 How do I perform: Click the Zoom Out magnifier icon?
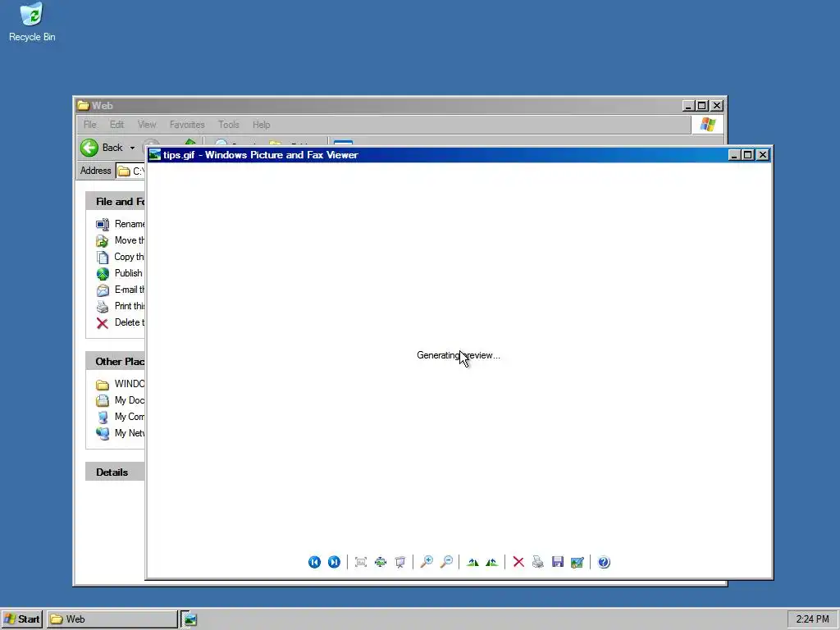(446, 562)
